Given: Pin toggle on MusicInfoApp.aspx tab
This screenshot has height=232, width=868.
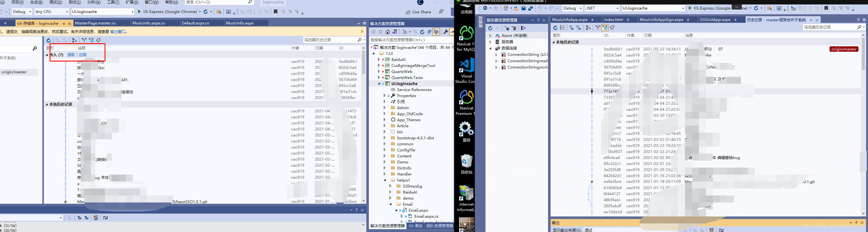Looking at the screenshot, I should (592, 20).
